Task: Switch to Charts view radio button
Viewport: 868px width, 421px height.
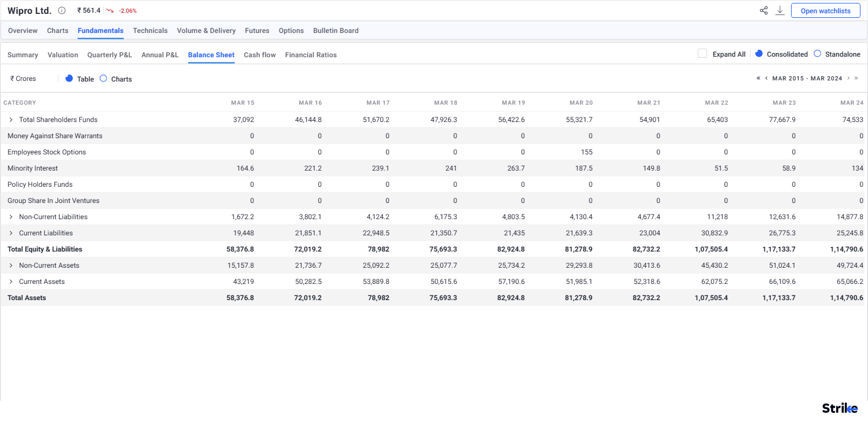Action: 103,79
